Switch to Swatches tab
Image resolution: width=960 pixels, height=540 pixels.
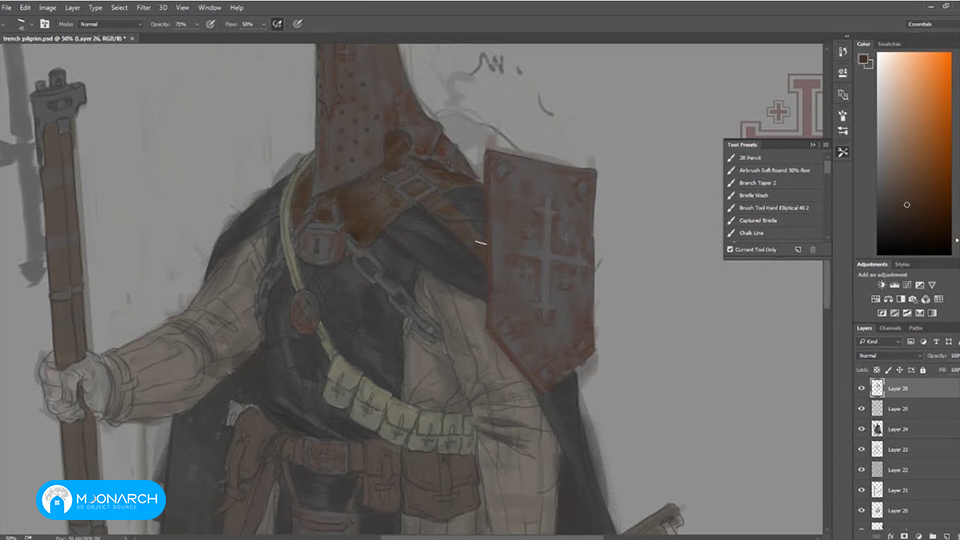pos(889,44)
